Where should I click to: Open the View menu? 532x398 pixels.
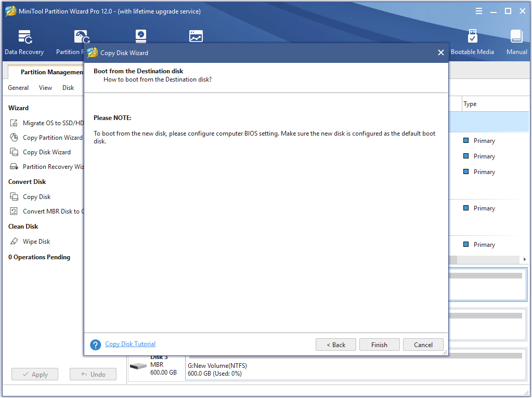[x=45, y=87]
